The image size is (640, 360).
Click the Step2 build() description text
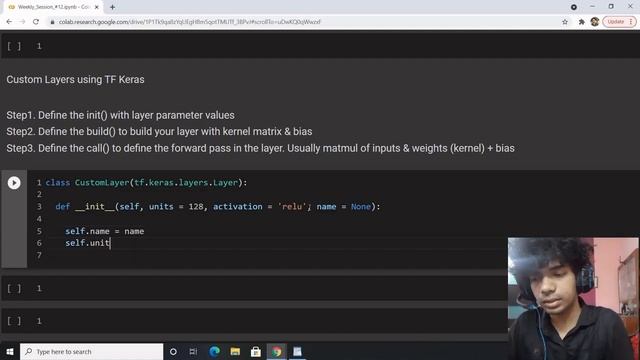159,131
